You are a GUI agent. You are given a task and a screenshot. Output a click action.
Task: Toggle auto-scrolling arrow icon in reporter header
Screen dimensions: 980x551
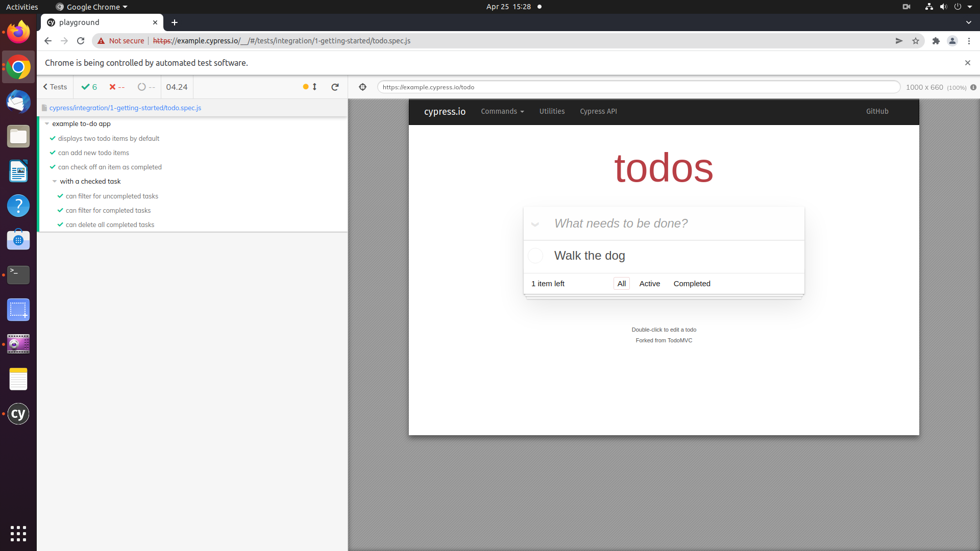coord(314,87)
